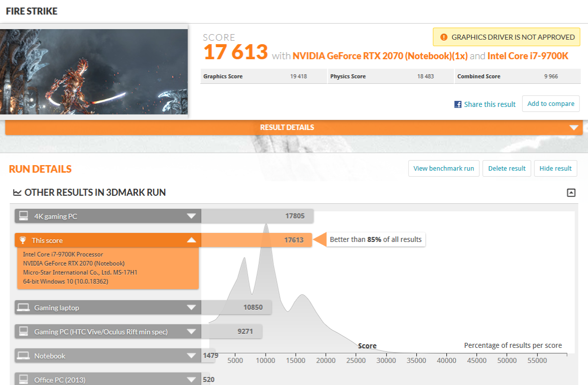Click the 64-bit Windows 10 (10.0.18362) line
The image size is (588, 385).
[65, 281]
